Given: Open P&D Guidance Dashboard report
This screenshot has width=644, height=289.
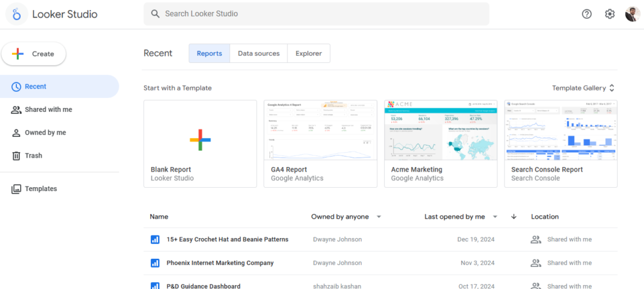Looking at the screenshot, I should [204, 286].
